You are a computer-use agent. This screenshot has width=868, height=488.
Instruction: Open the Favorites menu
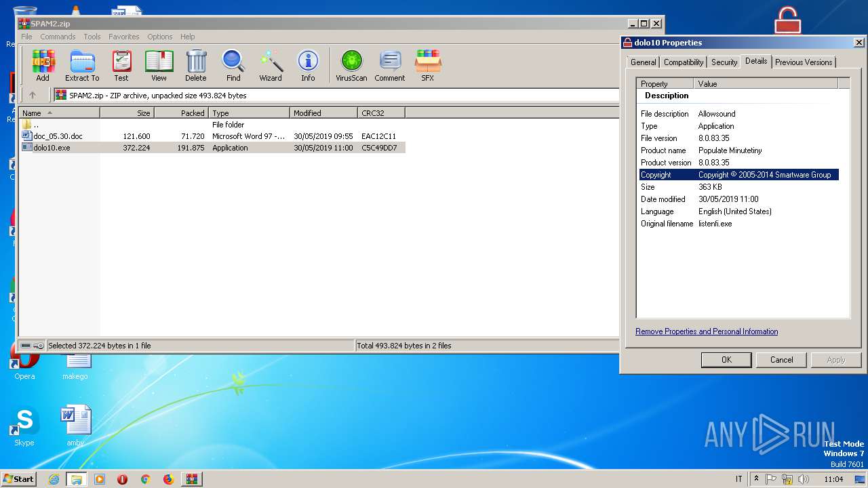124,37
